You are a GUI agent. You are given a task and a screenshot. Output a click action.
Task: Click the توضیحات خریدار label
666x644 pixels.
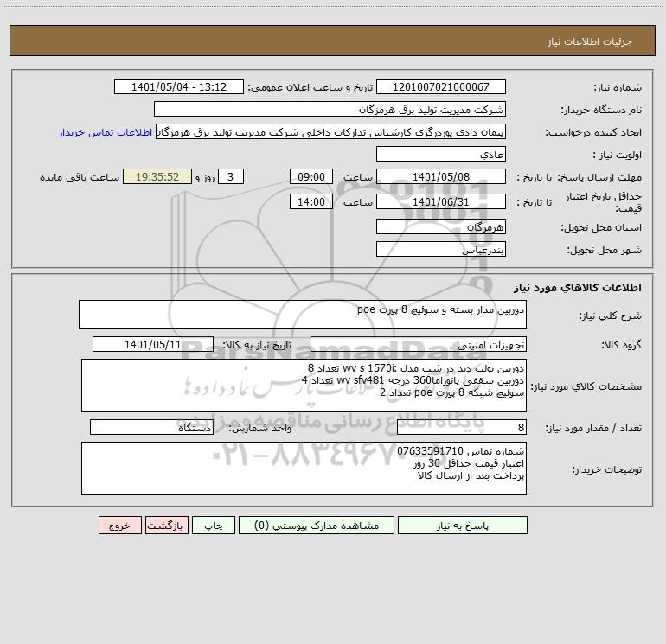(607, 469)
